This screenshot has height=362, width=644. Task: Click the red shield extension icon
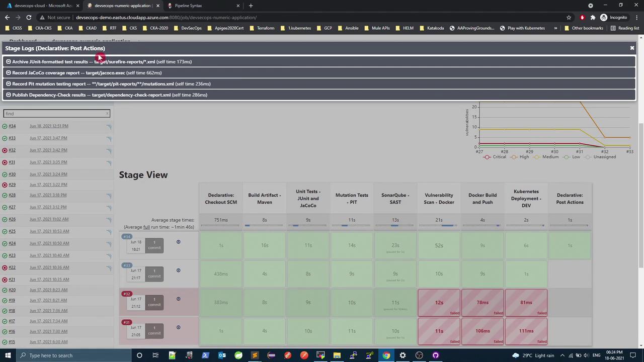click(x=582, y=17)
